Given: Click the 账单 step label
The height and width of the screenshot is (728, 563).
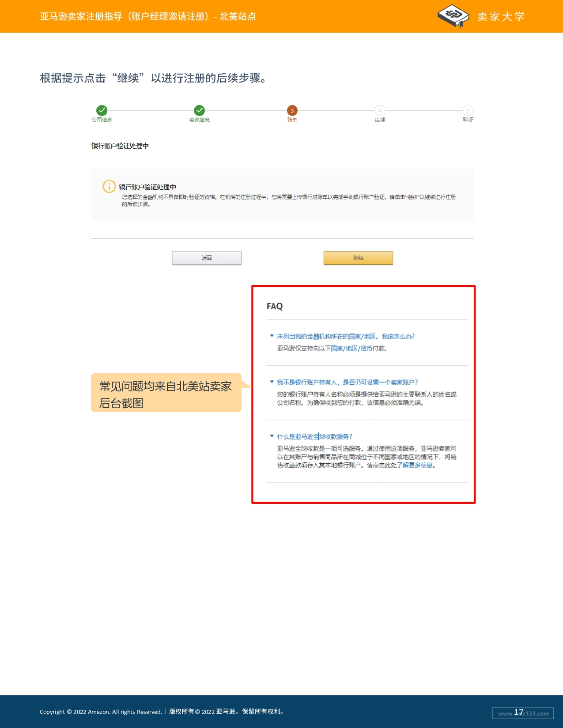Looking at the screenshot, I should click(292, 120).
